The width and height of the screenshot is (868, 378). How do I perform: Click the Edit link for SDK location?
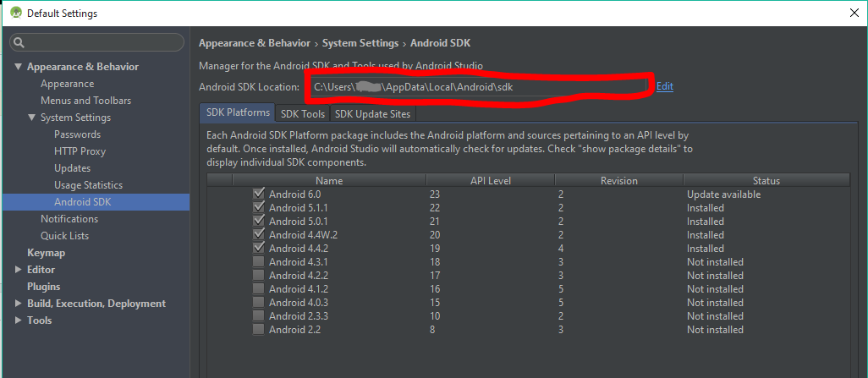664,86
